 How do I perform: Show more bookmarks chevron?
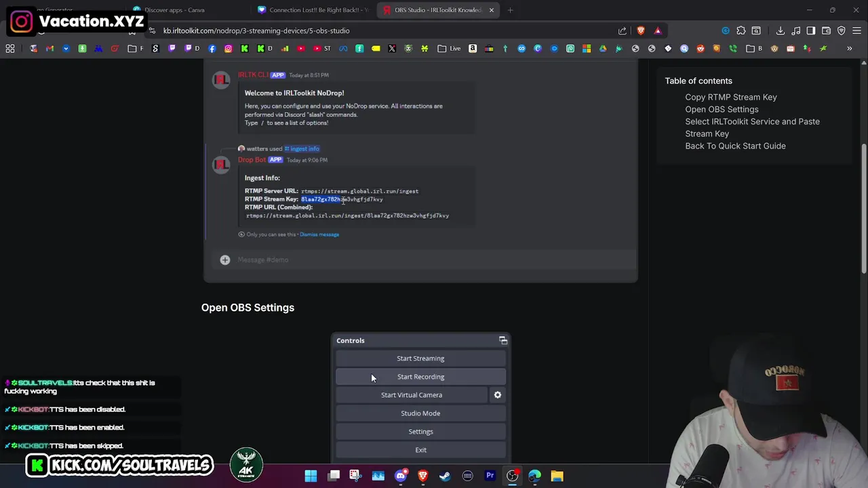(850, 49)
